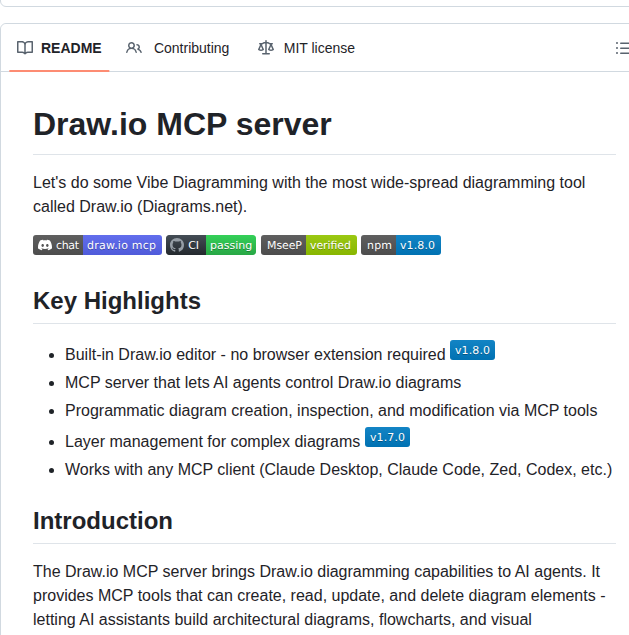Click the 'Programmatic diagram creation' bullet text

pos(331,410)
